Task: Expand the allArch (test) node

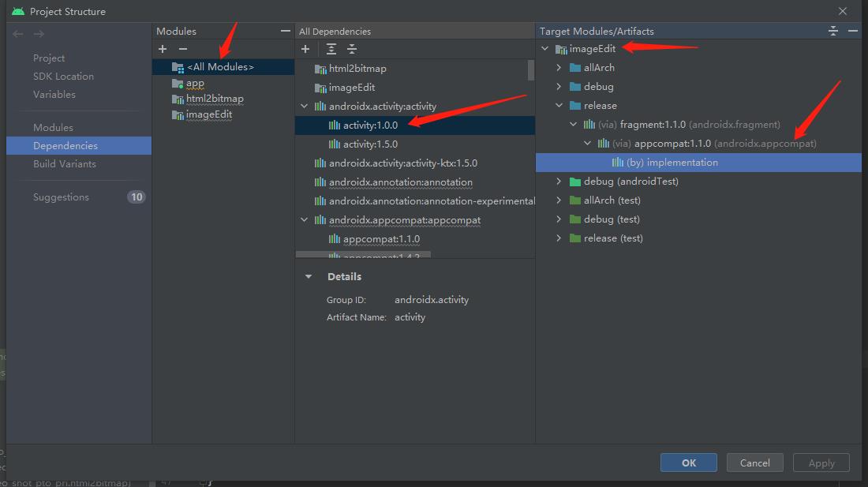Action: pyautogui.click(x=559, y=200)
